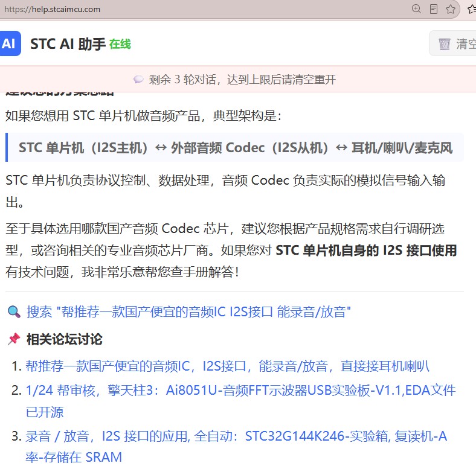The width and height of the screenshot is (476, 469).
Task: Click the favorites icon at toolbar right edge
Action: pyautogui.click(x=471, y=9)
